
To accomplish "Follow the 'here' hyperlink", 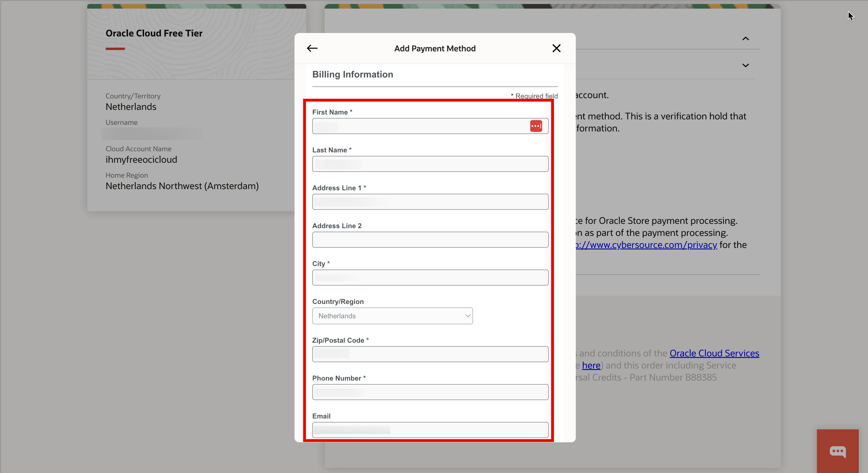I will point(591,365).
